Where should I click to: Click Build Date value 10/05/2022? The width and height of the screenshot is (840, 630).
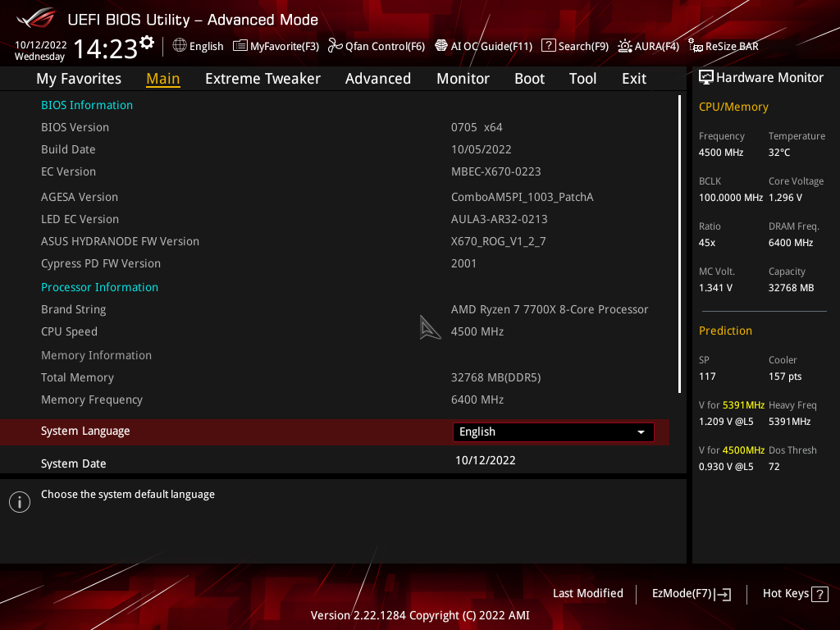click(x=481, y=149)
